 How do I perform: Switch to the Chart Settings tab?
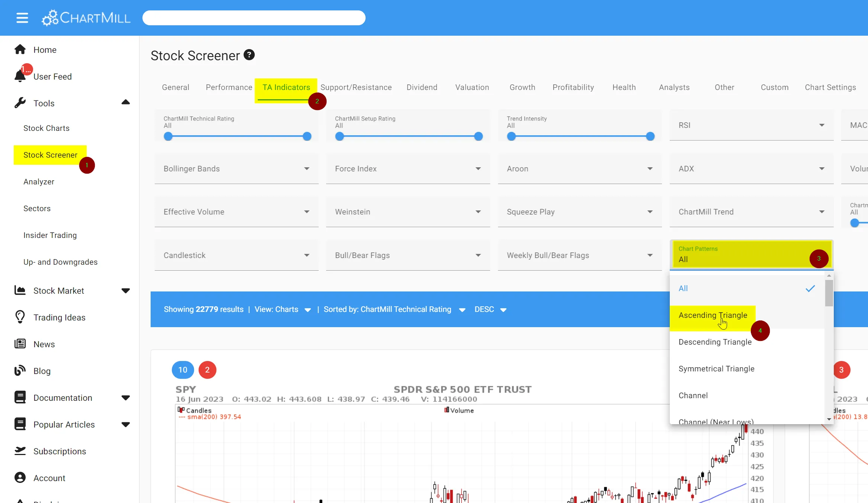pyautogui.click(x=830, y=87)
